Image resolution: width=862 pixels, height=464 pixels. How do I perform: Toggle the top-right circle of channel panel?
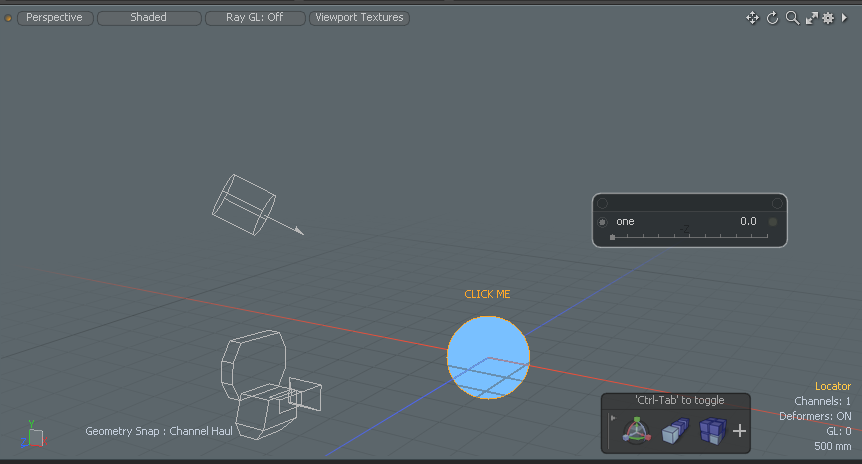click(x=777, y=203)
